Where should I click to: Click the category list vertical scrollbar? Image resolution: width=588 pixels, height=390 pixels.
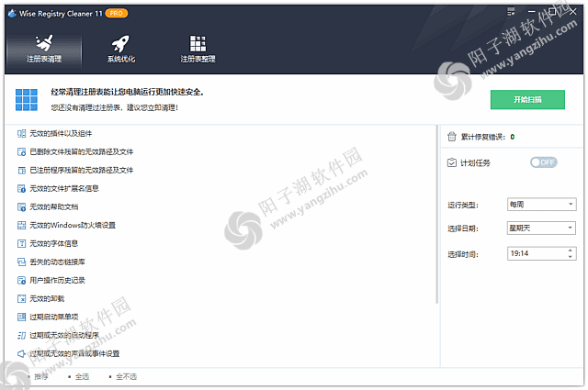[437, 215]
